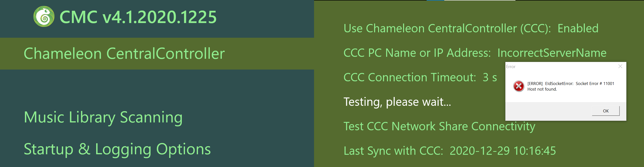Select the CCC Connection Timeout label
Viewport: 644px width, 167px height.
(x=410, y=77)
